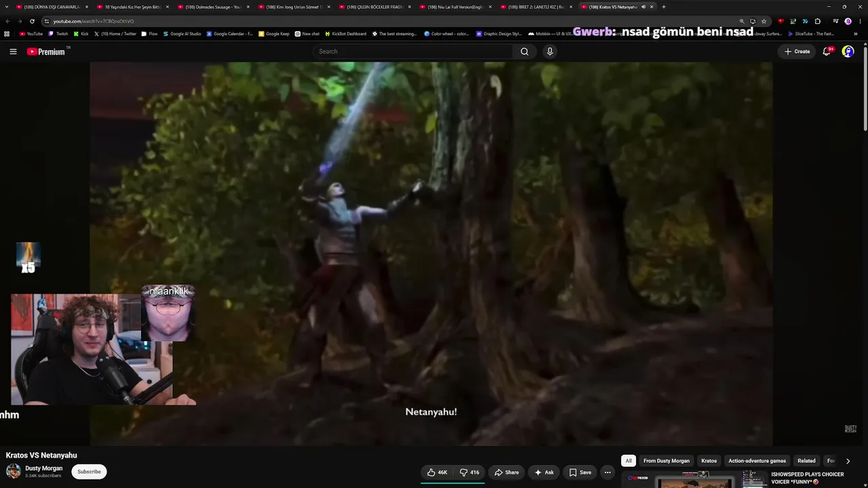Select the From Dusty Morgan chip
Image resolution: width=868 pixels, height=488 pixels.
[x=667, y=461]
